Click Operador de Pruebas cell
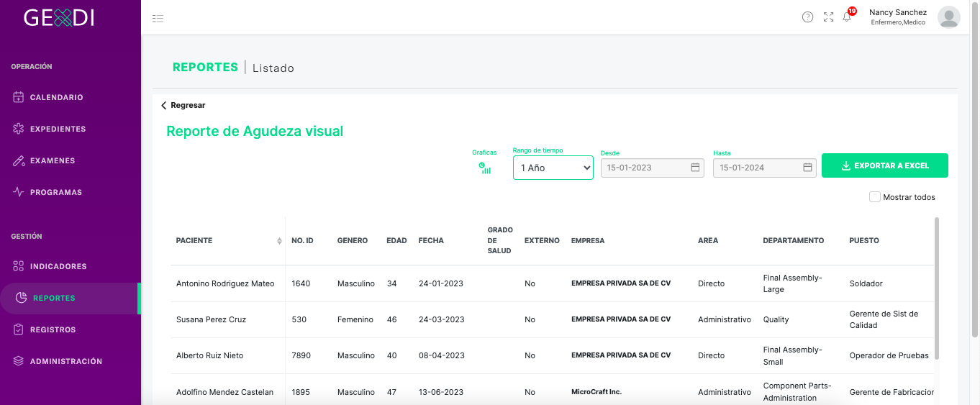The width and height of the screenshot is (980, 405). [x=889, y=355]
